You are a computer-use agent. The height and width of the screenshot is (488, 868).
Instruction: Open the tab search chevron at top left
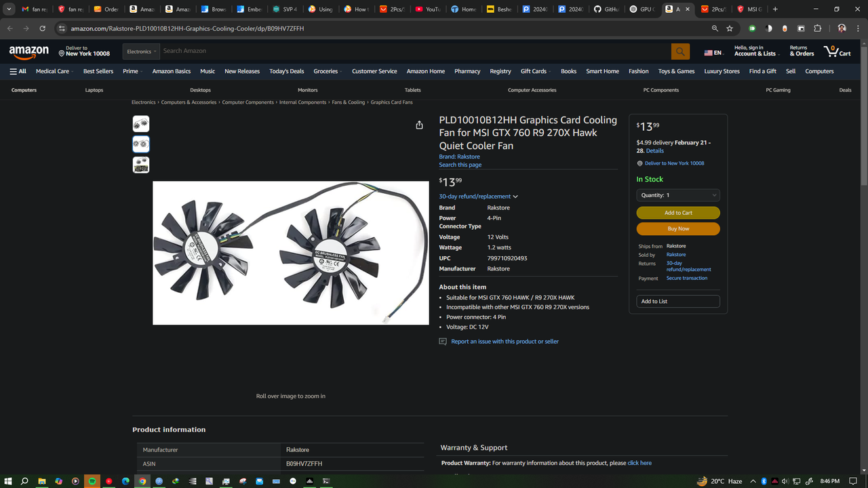9,9
